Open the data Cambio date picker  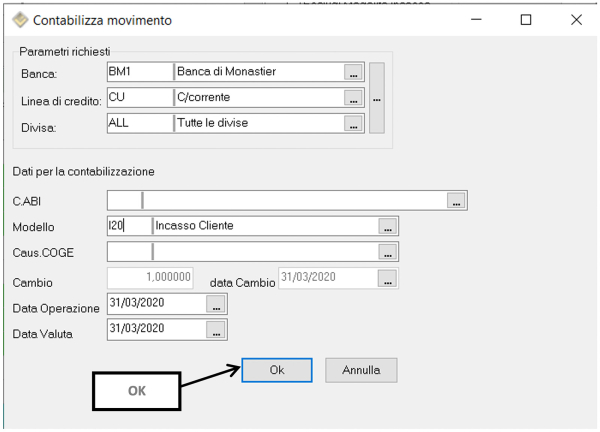388,277
